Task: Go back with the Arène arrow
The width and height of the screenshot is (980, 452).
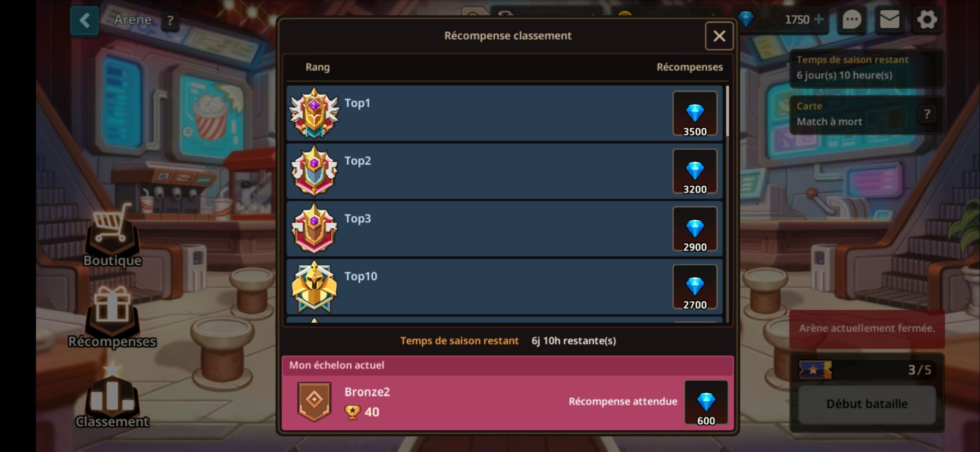Action: tap(84, 21)
